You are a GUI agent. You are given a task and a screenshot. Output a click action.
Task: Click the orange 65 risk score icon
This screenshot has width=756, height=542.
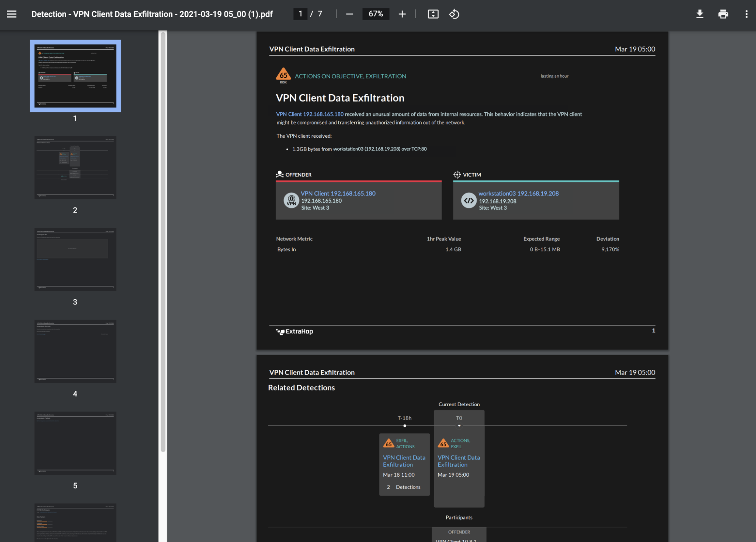click(283, 75)
